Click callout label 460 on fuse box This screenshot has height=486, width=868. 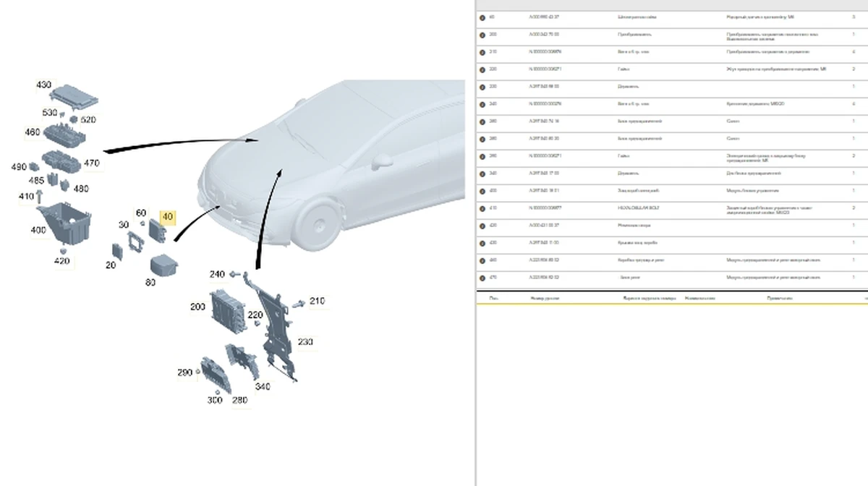coord(33,132)
